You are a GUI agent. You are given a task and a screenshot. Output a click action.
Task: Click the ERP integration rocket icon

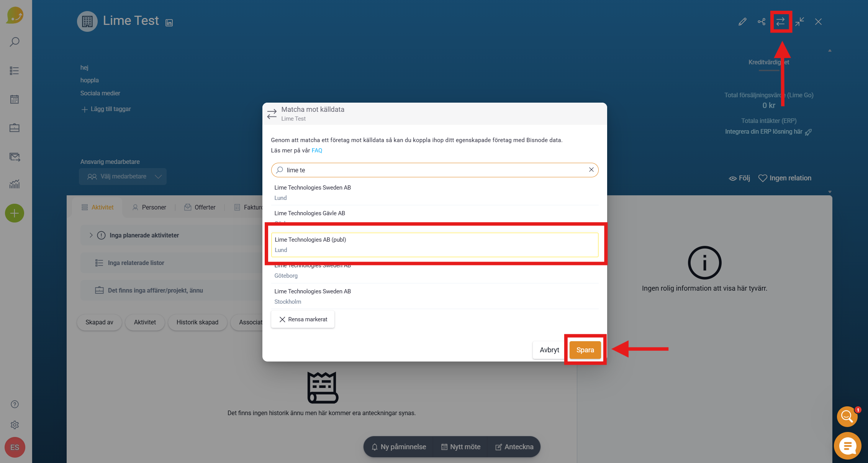coord(808,132)
